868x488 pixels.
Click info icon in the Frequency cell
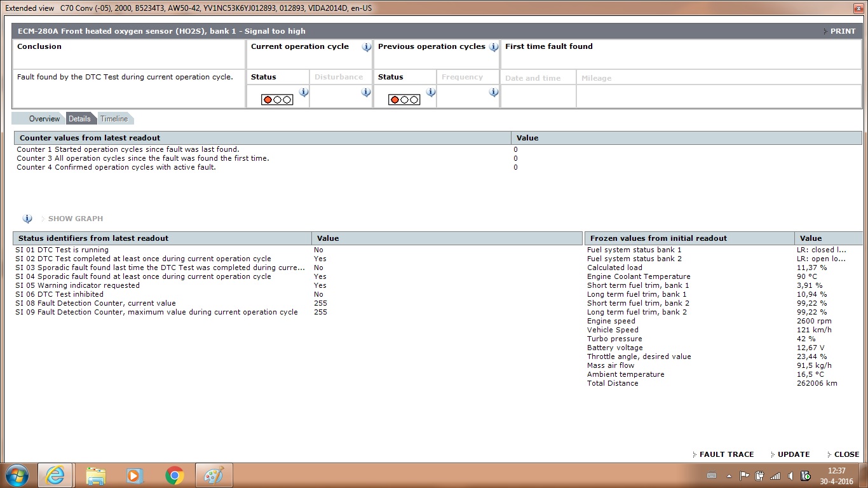(494, 92)
